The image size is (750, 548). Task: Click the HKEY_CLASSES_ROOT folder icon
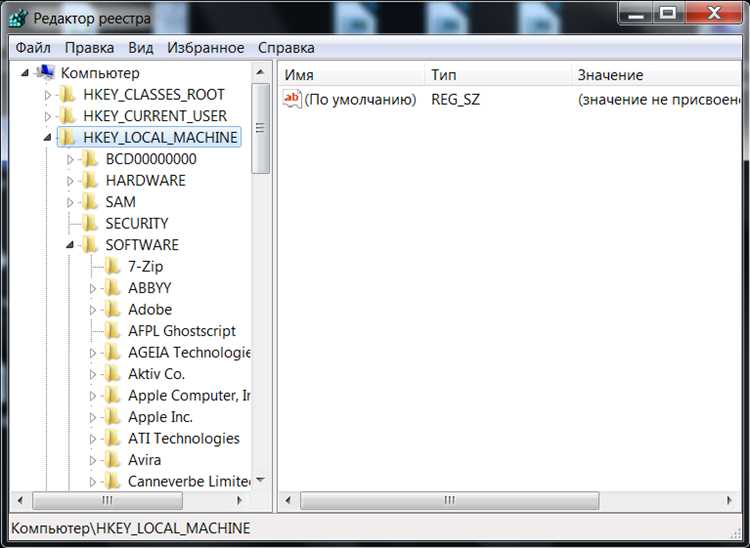pyautogui.click(x=68, y=95)
